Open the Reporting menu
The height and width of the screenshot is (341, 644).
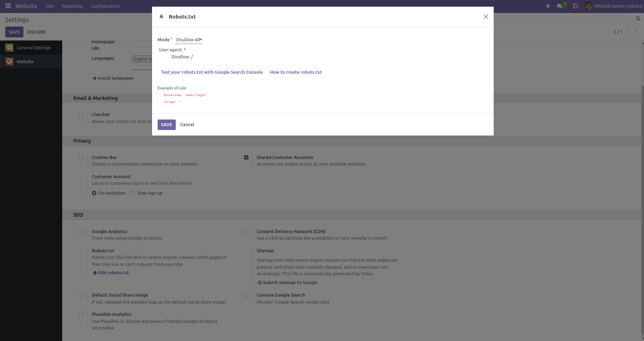coord(72,6)
